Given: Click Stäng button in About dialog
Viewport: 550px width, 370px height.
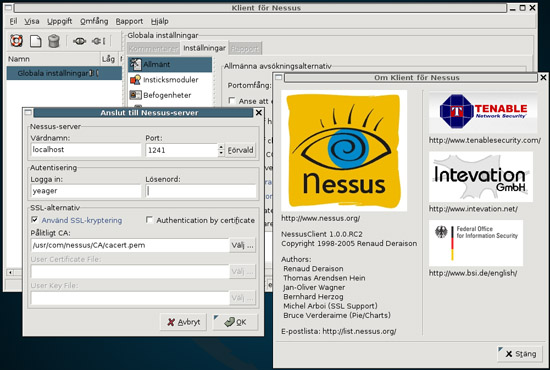Looking at the screenshot, I should (520, 354).
